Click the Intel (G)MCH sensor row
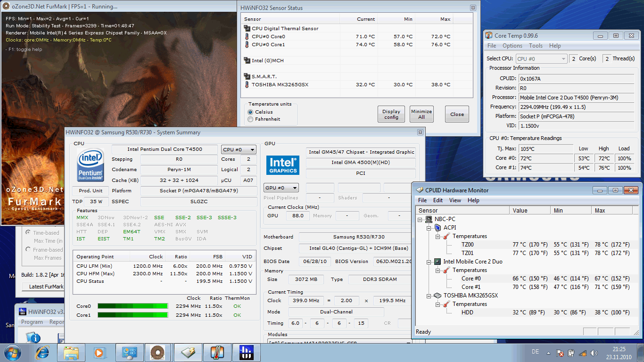 click(357, 60)
